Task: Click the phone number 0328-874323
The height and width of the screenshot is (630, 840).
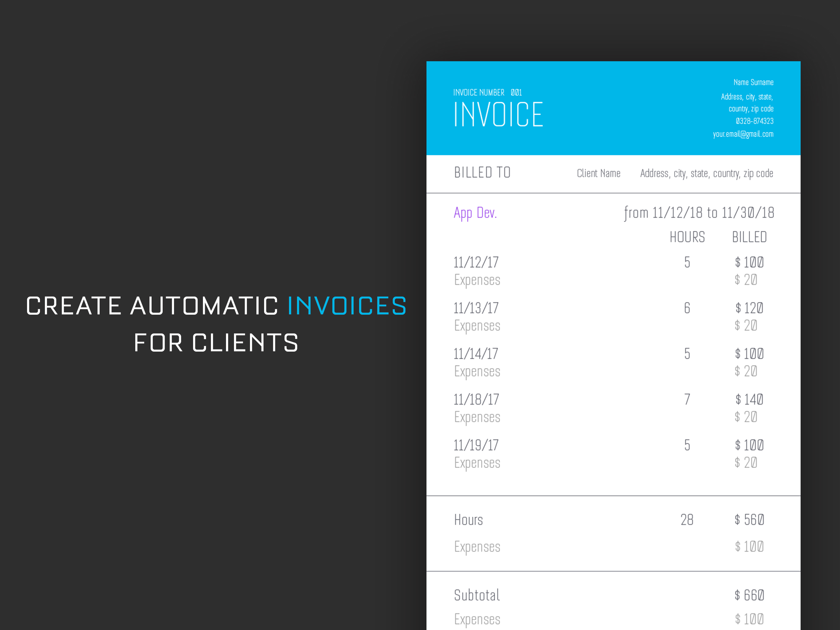Action: coord(755,121)
